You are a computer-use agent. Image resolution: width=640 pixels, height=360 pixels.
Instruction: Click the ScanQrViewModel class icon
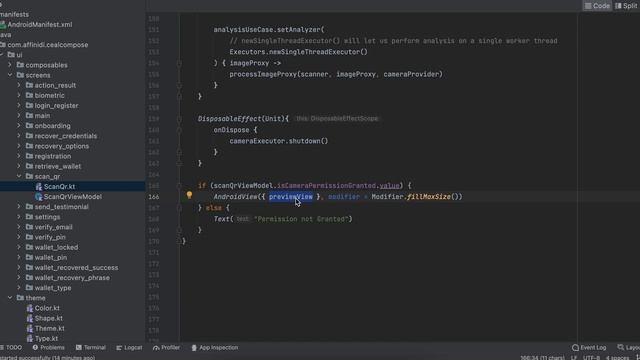39,197
